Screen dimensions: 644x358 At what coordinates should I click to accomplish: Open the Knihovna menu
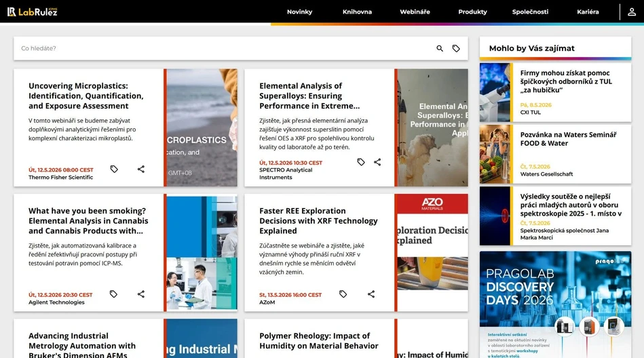tap(358, 12)
